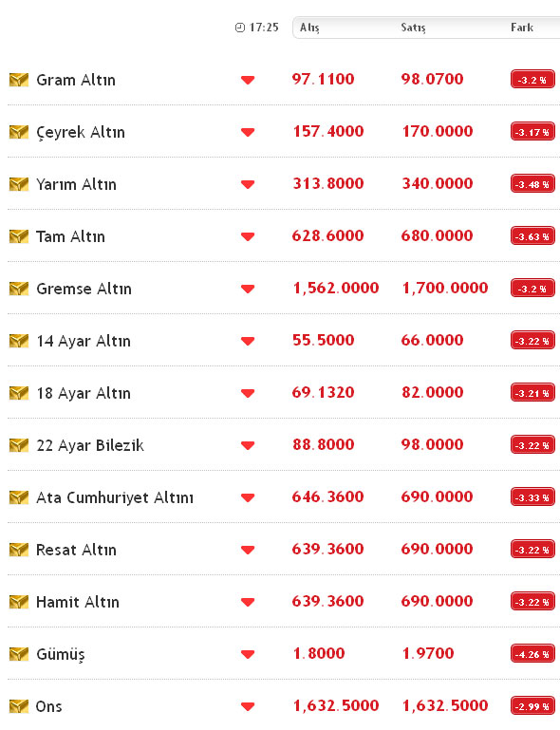Screen dimensions: 560x730
Task: Open the Ata Cumhuriyet Altını link
Action: pyautogui.click(x=115, y=497)
